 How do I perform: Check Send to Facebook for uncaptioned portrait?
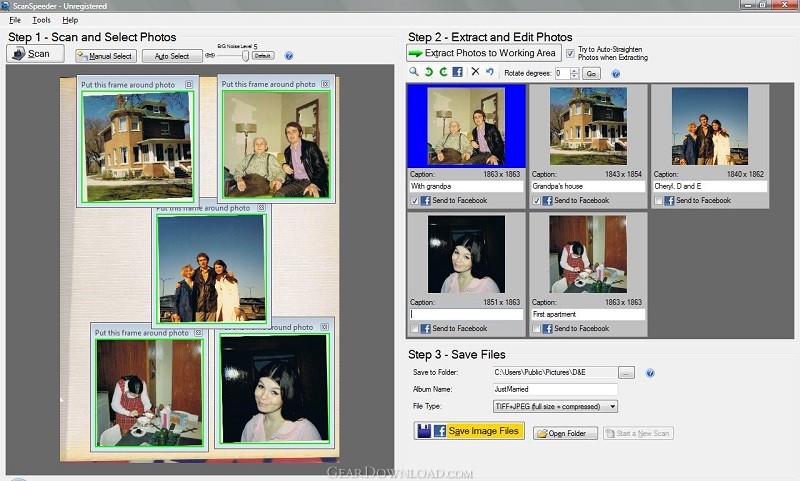coord(414,328)
